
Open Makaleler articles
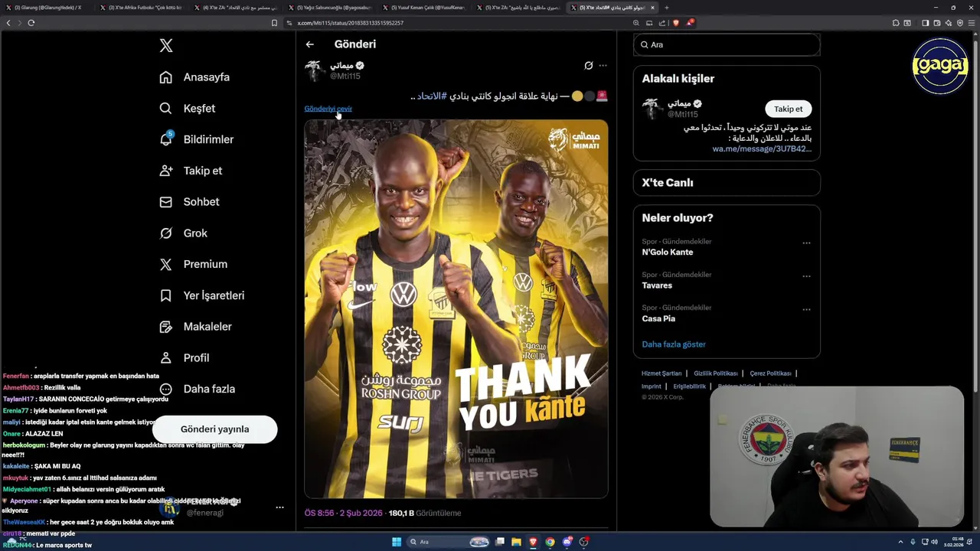[x=195, y=327]
